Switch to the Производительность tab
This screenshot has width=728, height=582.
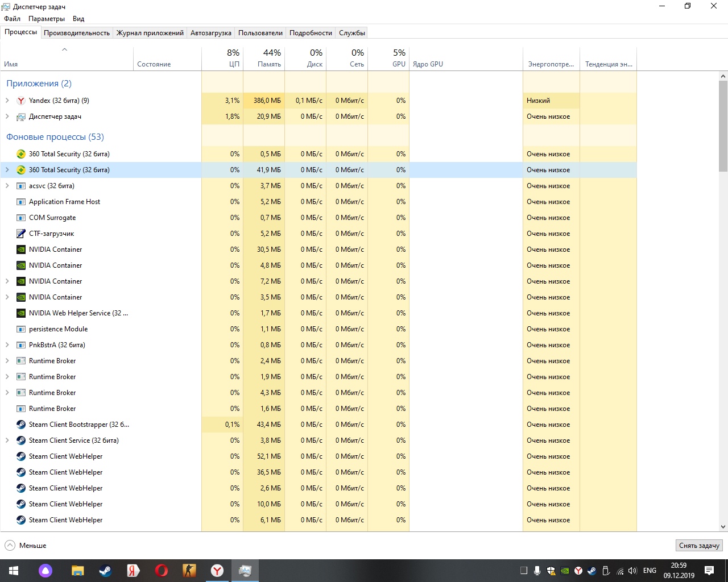(77, 33)
